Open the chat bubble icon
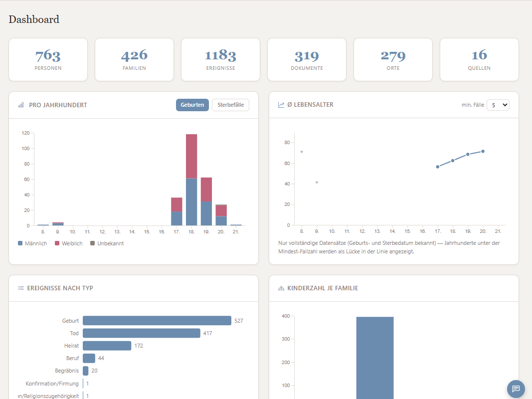The width and height of the screenshot is (532, 399). click(x=516, y=389)
